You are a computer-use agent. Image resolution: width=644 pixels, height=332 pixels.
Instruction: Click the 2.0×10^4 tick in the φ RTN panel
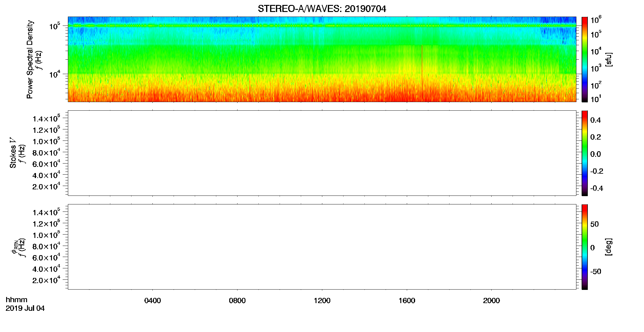pyautogui.click(x=46, y=280)
